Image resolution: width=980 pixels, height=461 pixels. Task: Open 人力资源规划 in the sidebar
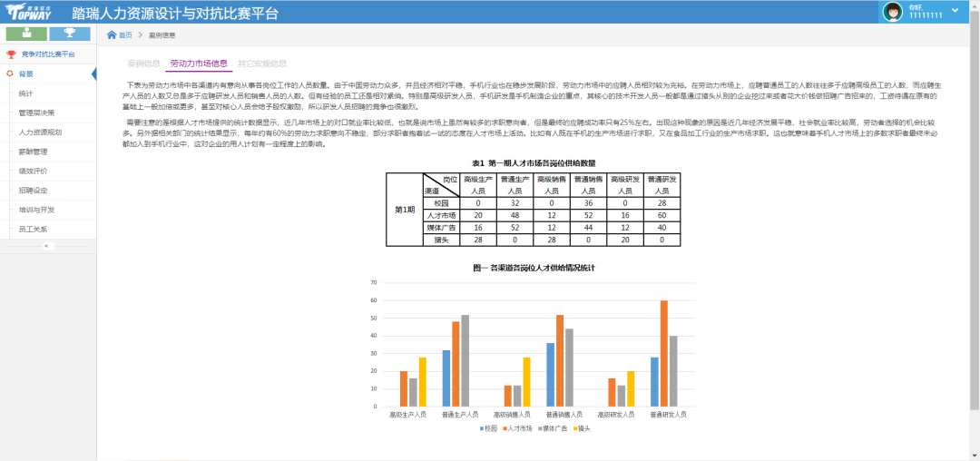tap(40, 132)
